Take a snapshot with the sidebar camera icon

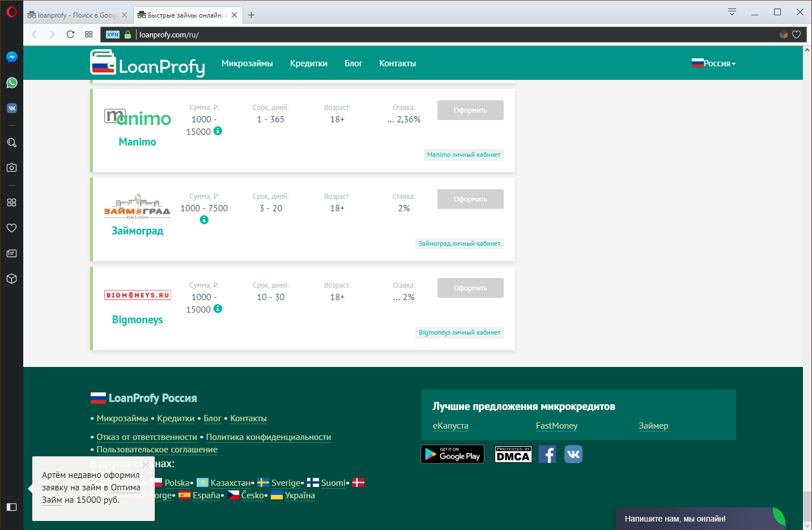(x=12, y=168)
